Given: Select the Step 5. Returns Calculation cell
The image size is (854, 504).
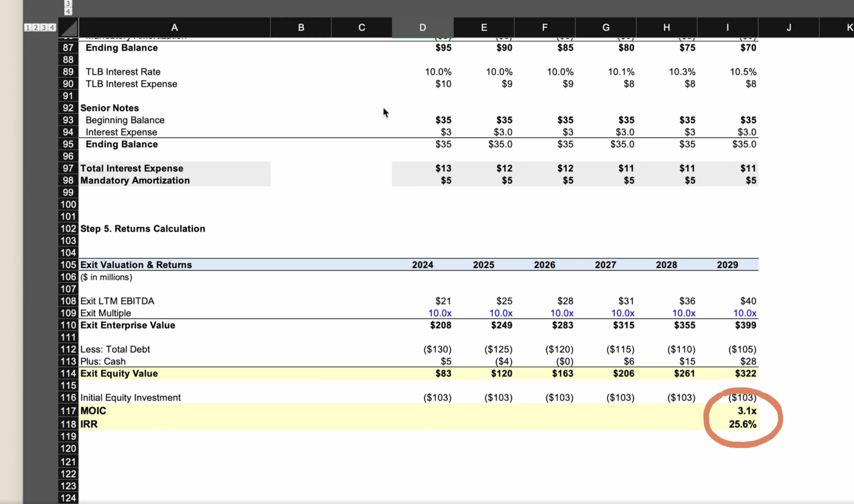Looking at the screenshot, I should coord(173,229).
